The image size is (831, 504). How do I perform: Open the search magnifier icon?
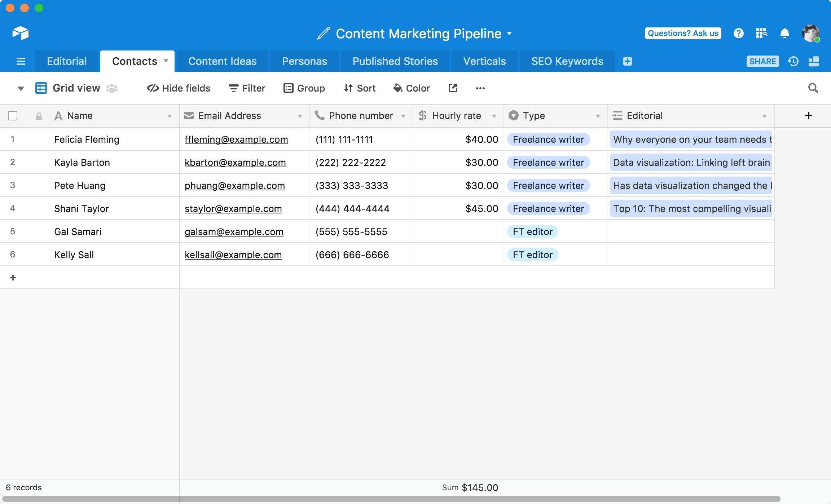(813, 88)
